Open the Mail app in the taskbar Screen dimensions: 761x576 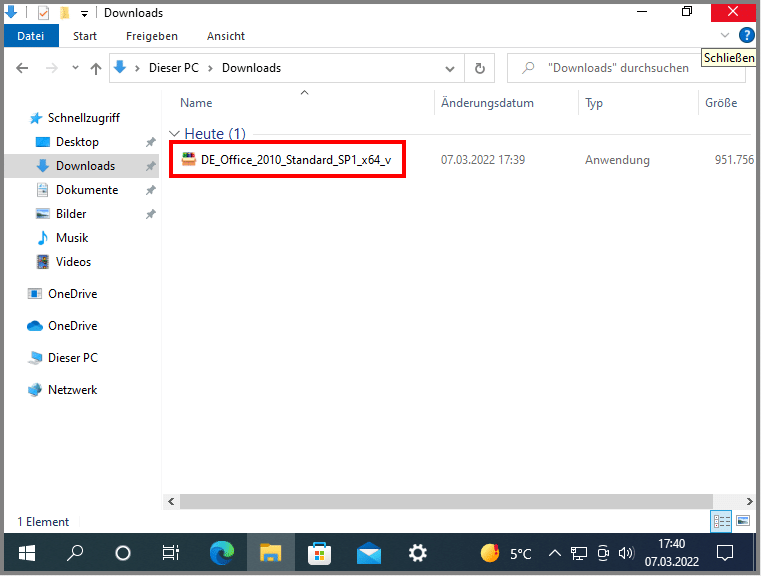pyautogui.click(x=369, y=552)
